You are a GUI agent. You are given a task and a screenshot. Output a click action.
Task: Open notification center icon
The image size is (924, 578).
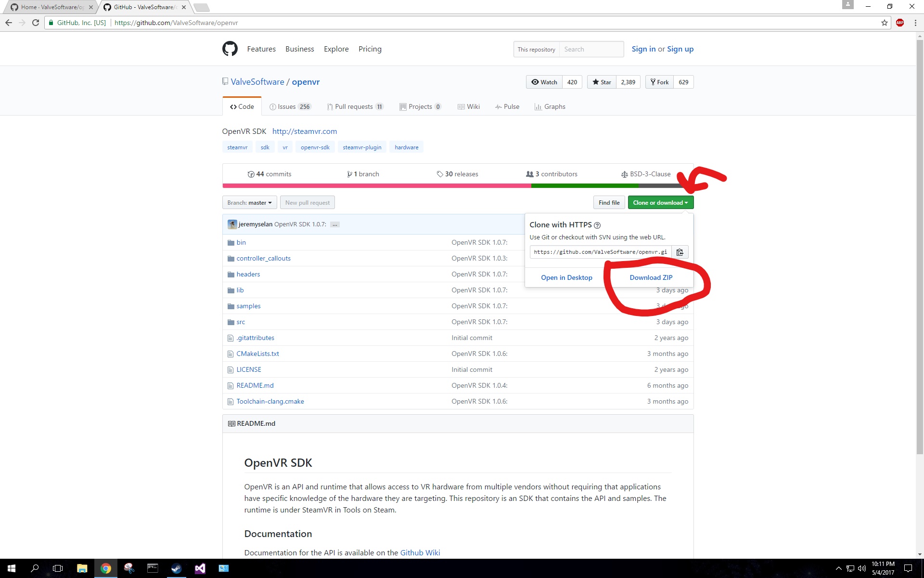coord(908,568)
